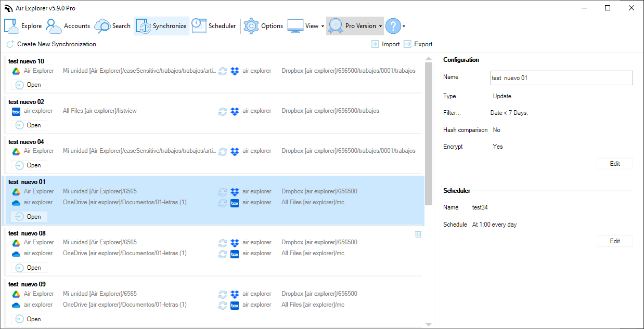
Task: Create New Synchronization
Action: pos(51,44)
